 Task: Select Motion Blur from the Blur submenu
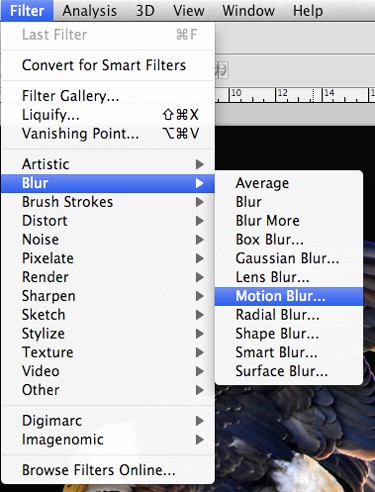pyautogui.click(x=289, y=296)
